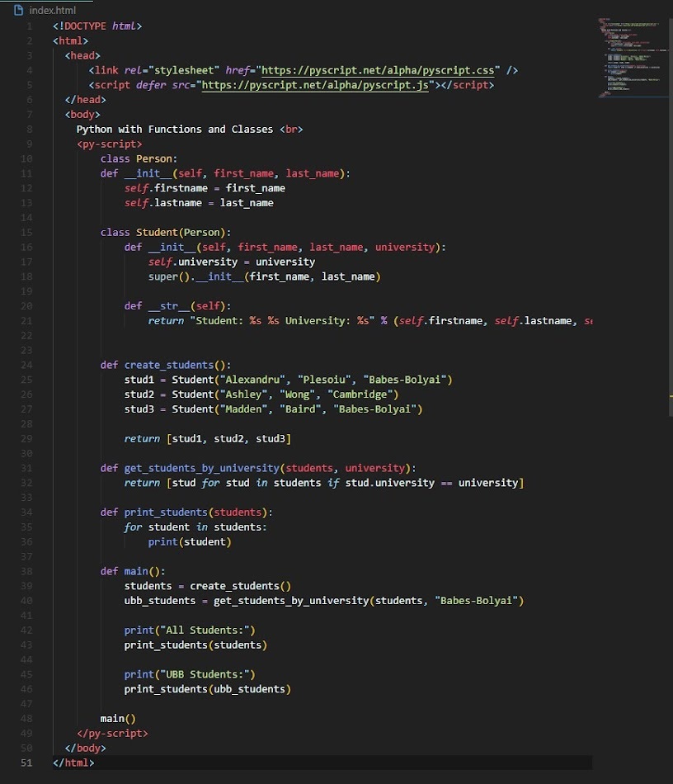Click 'print("UBB Students:")' line
Viewport: 673px width, 784px height.
click(x=190, y=674)
